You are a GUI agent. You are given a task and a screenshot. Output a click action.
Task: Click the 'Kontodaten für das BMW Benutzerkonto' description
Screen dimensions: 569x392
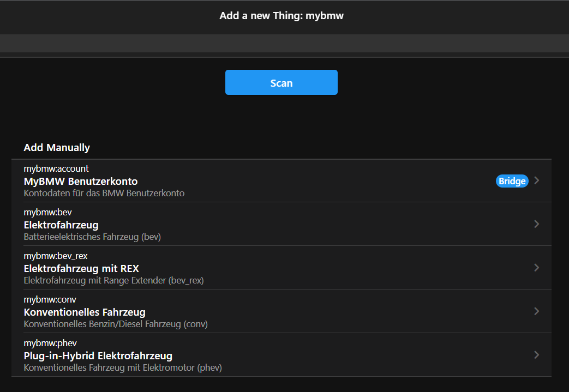[x=104, y=193]
